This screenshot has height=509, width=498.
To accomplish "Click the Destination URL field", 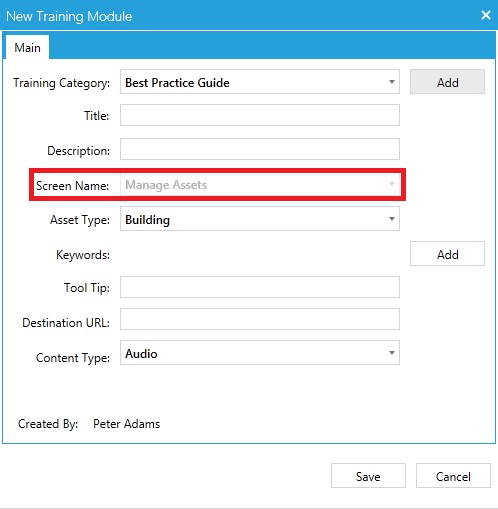I will tap(260, 319).
